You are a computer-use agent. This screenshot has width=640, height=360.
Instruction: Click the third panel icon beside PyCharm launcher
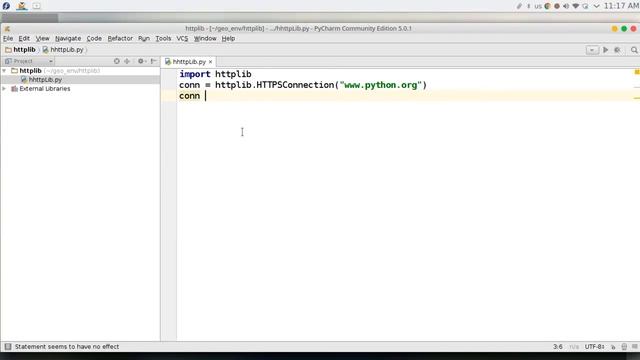tap(36, 6)
